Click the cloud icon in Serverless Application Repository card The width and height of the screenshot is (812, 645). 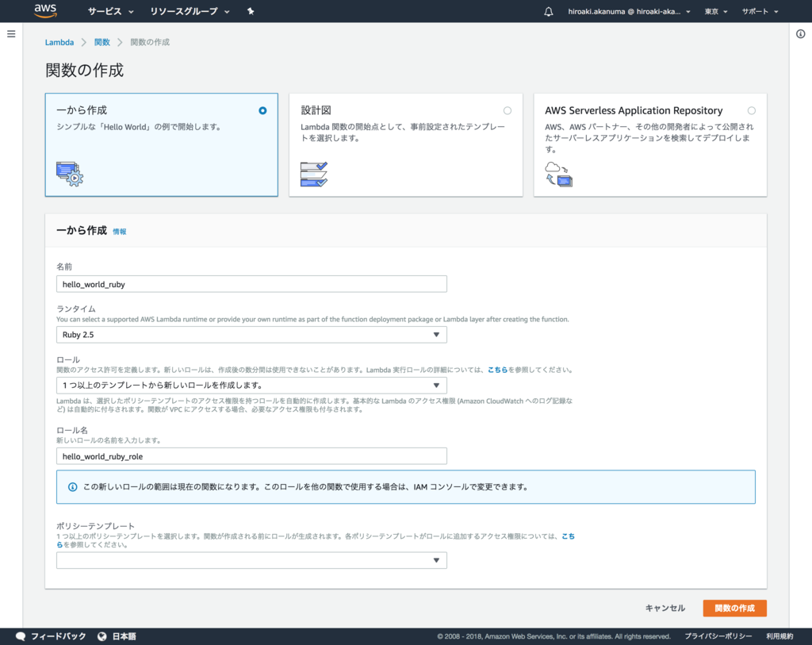point(558,174)
